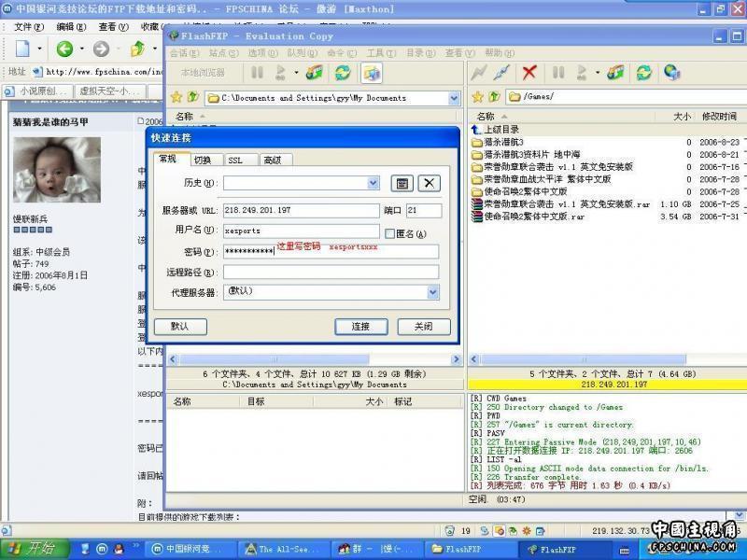Click the refresh icon in remote pane toolbar

(x=643, y=73)
